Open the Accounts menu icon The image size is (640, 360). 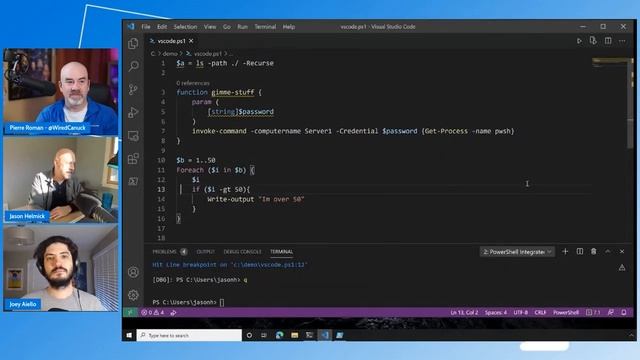pos(133,272)
